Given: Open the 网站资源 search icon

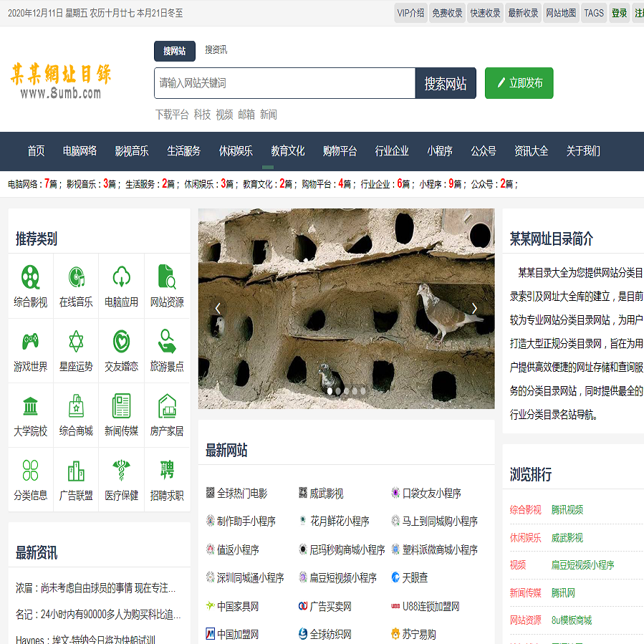Looking at the screenshot, I should [168, 277].
